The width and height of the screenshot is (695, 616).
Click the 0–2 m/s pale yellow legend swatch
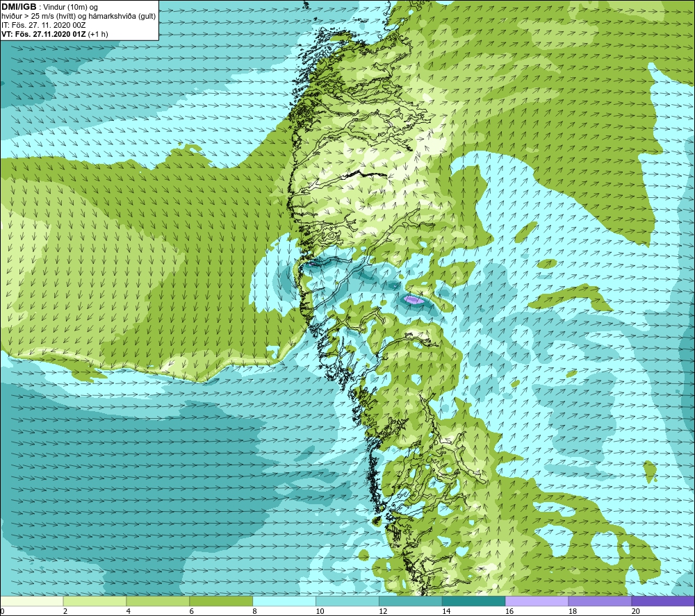(x=32, y=601)
